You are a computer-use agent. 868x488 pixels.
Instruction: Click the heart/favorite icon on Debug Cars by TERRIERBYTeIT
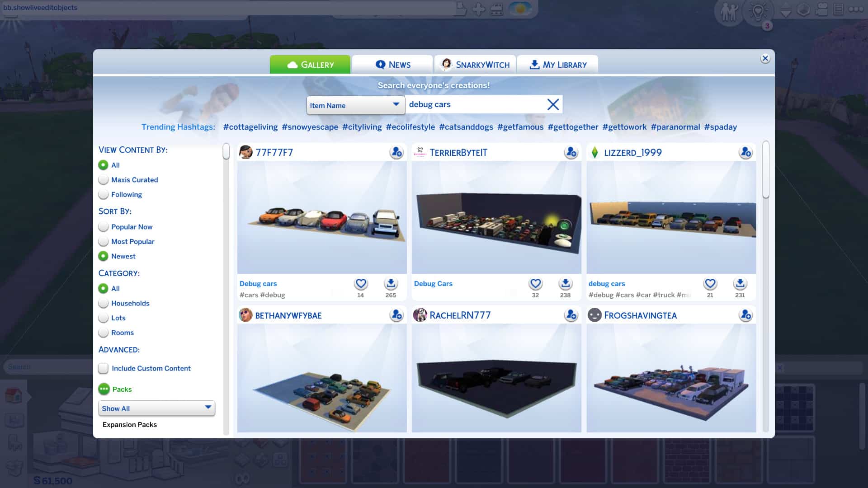tap(535, 284)
